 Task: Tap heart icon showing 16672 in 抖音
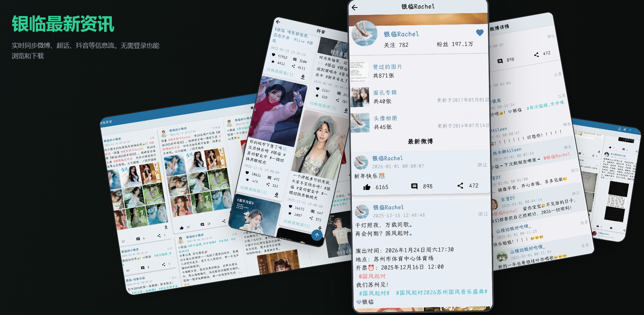(x=290, y=206)
